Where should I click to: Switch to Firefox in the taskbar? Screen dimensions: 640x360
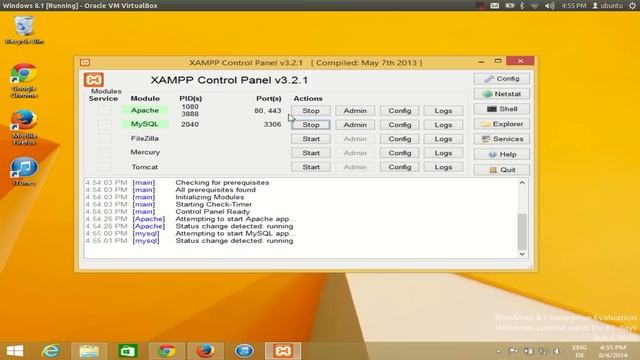tap(205, 351)
